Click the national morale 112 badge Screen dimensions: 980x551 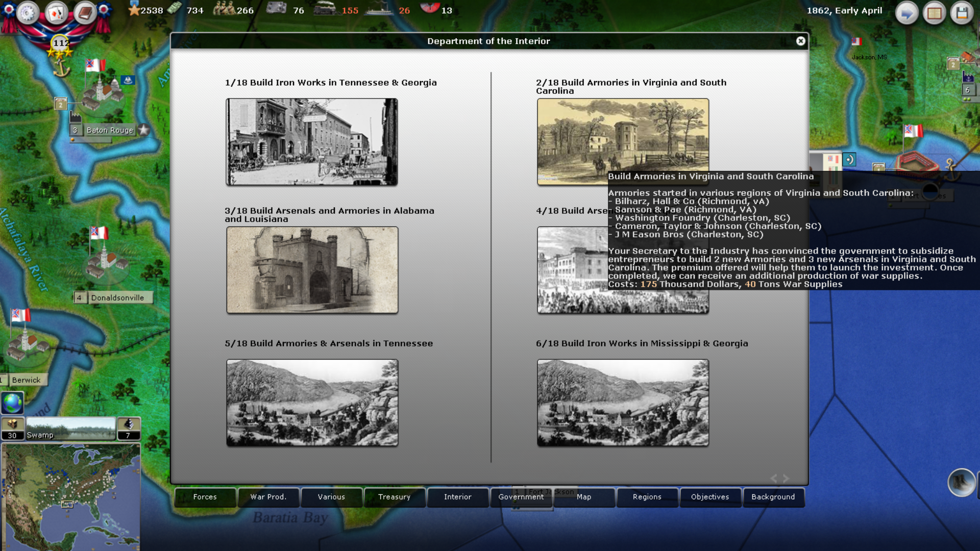click(x=61, y=43)
